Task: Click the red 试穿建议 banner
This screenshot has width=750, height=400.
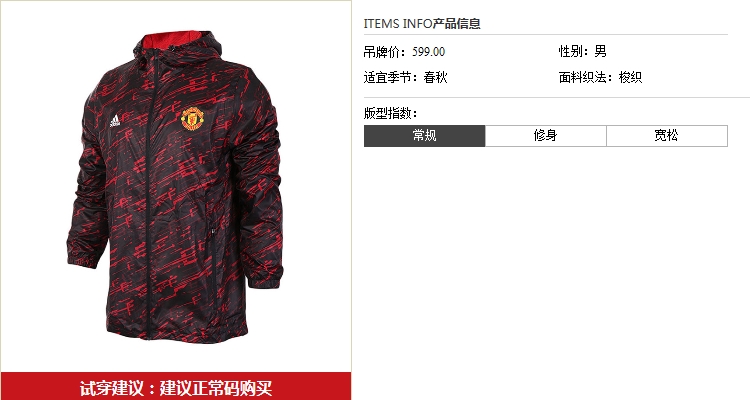Action: point(176,386)
